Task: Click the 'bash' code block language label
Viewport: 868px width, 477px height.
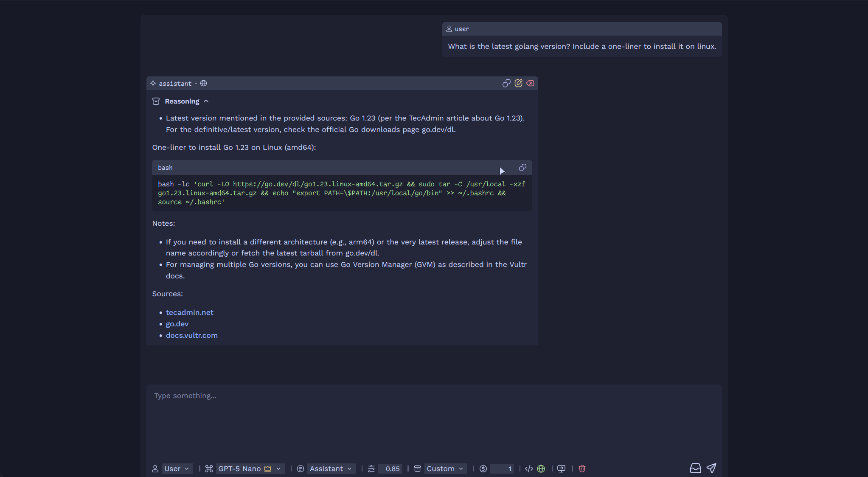Action: (165, 168)
